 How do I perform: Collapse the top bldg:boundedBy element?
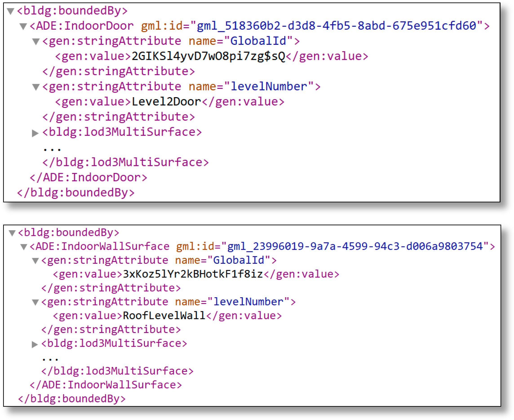tap(10, 11)
